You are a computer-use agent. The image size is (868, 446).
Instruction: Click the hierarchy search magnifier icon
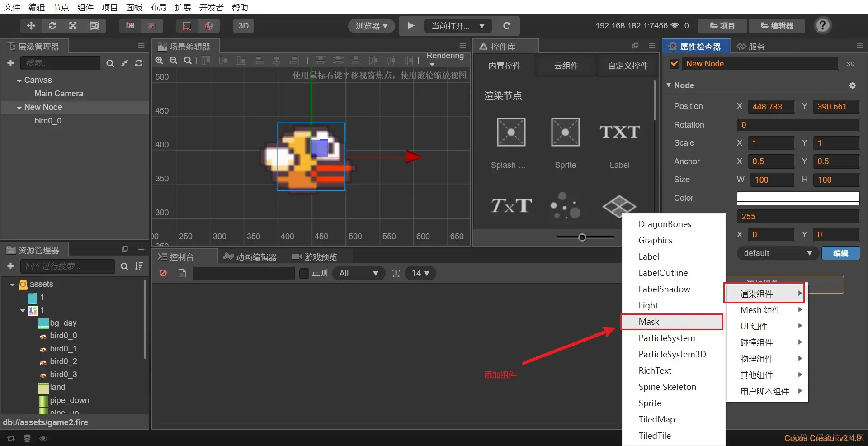pyautogui.click(x=110, y=63)
